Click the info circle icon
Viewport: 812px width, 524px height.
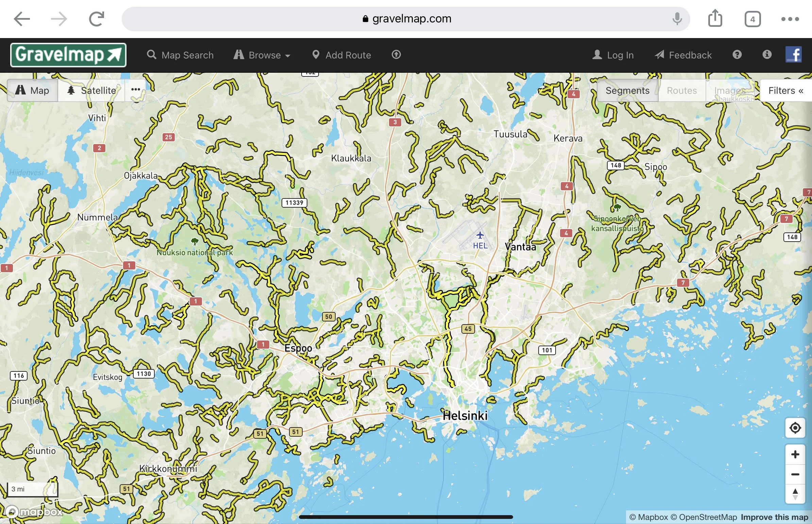click(x=767, y=55)
